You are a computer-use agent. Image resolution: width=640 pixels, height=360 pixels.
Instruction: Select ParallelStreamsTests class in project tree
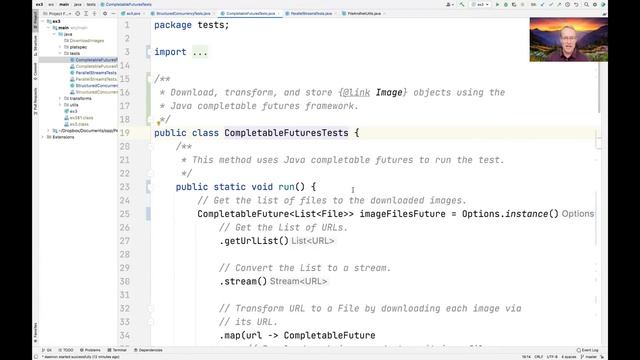point(93,73)
